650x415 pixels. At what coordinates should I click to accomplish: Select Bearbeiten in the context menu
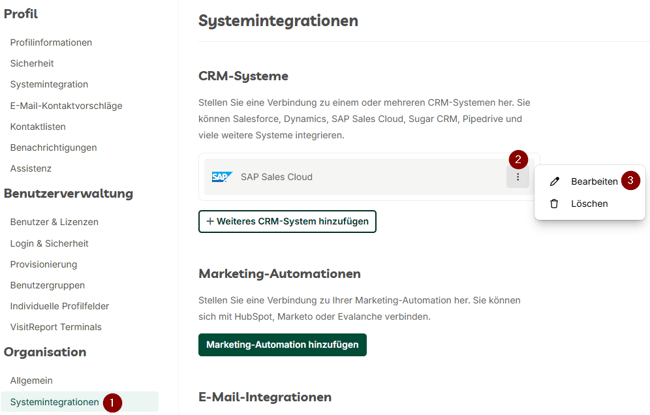(x=594, y=182)
